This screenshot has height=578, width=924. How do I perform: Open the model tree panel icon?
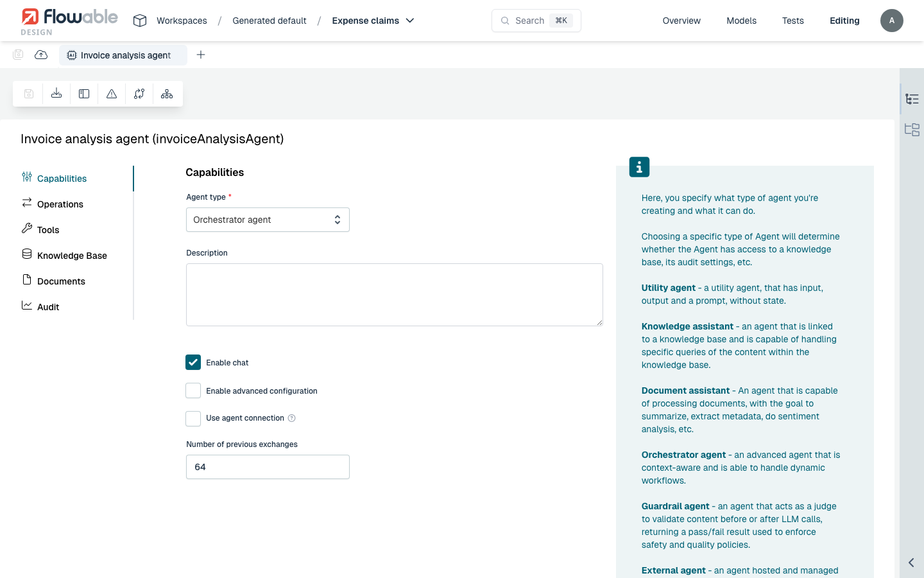tap(912, 130)
